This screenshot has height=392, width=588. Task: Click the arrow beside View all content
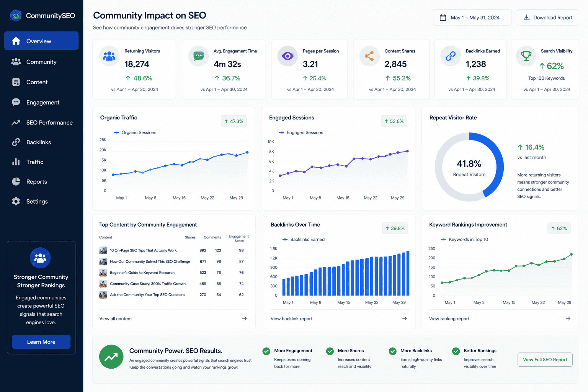244,318
